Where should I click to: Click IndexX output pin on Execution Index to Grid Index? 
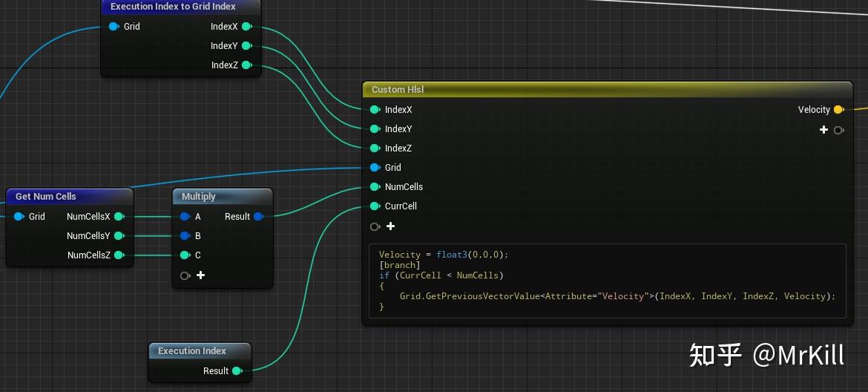(x=246, y=26)
